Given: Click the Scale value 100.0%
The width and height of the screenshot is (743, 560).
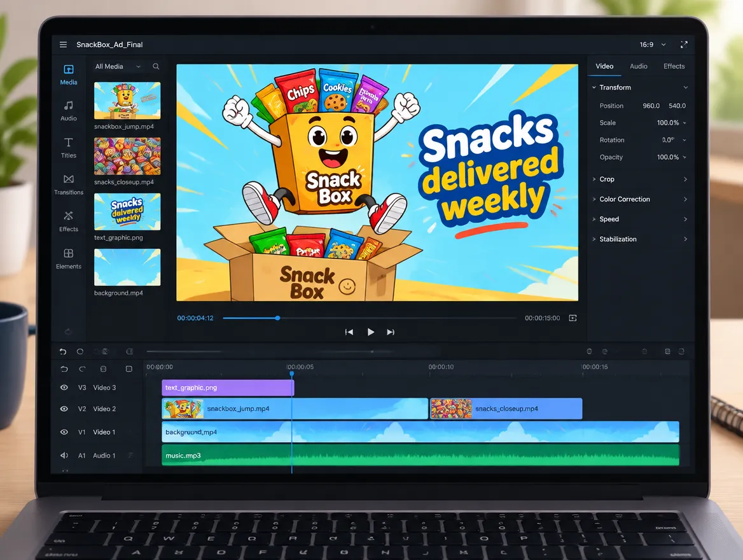Looking at the screenshot, I should tap(668, 123).
